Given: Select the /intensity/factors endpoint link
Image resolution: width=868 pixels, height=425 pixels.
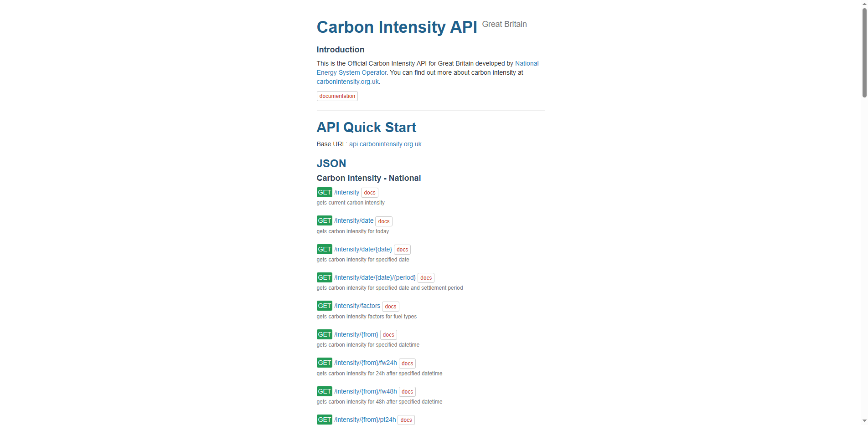Looking at the screenshot, I should 357,306.
